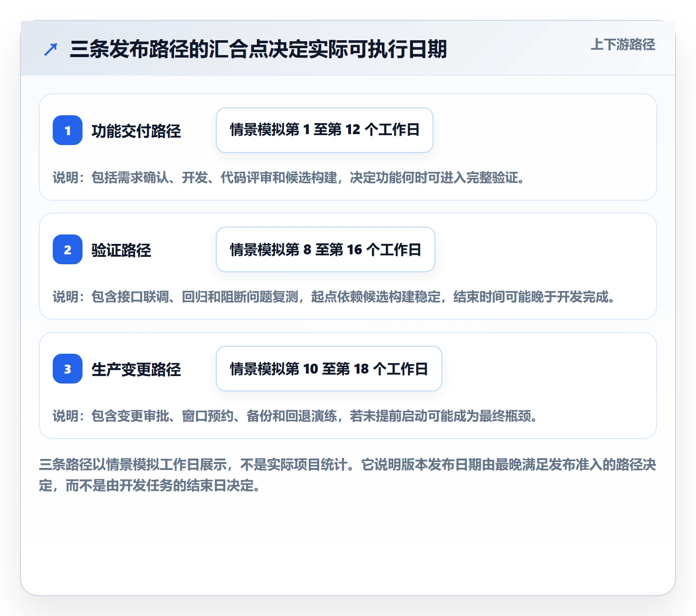Click the 情景模拟第 8 至第 16 个工作日 pill
Viewport: 696px width, 616px height.
326,249
